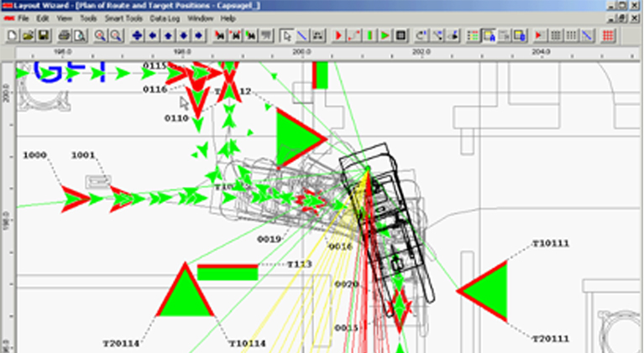Image resolution: width=644 pixels, height=353 pixels.
Task: Select the arrow pointer tool
Action: (x=287, y=35)
